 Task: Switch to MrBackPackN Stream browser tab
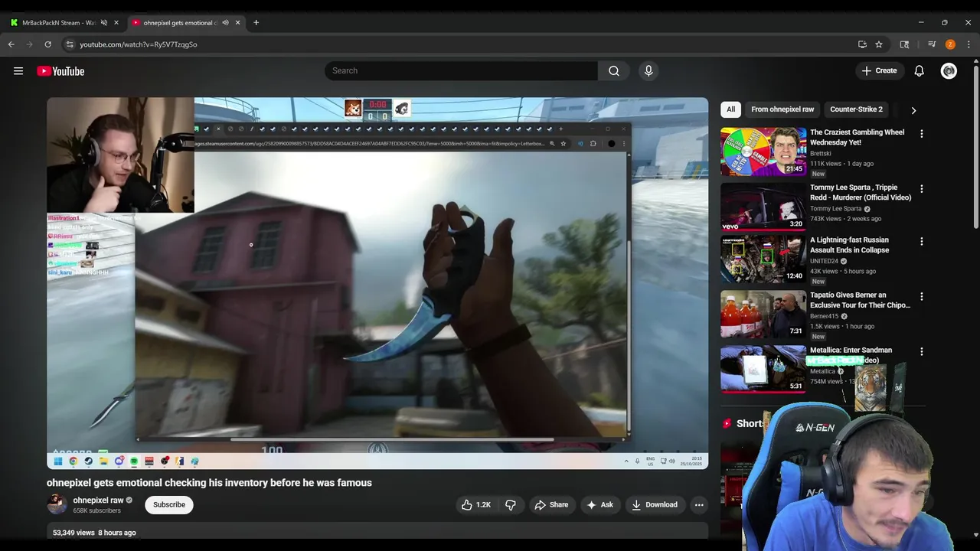coord(58,22)
